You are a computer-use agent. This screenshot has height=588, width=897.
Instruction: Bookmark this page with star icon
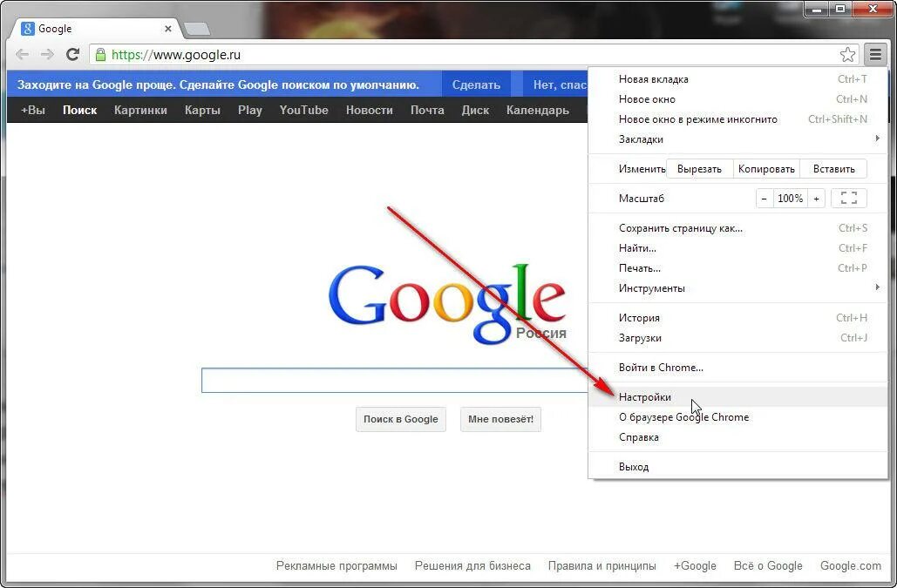[848, 54]
